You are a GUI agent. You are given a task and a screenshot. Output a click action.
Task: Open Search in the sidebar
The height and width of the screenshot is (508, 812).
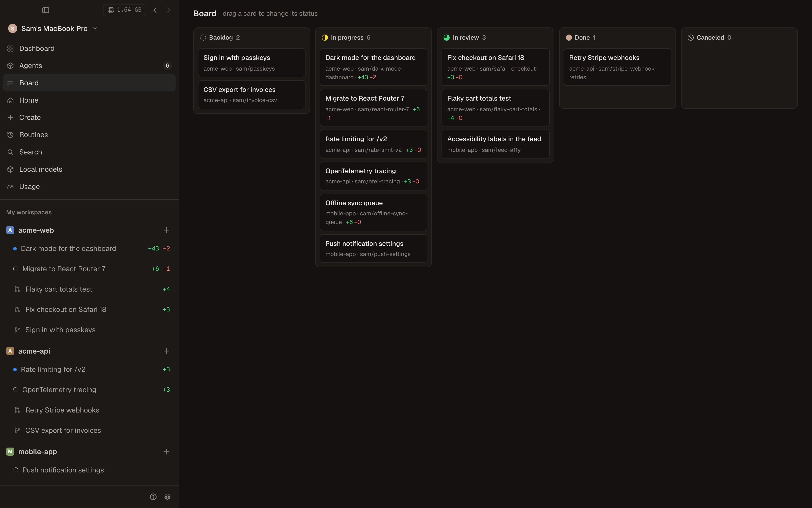89,152
